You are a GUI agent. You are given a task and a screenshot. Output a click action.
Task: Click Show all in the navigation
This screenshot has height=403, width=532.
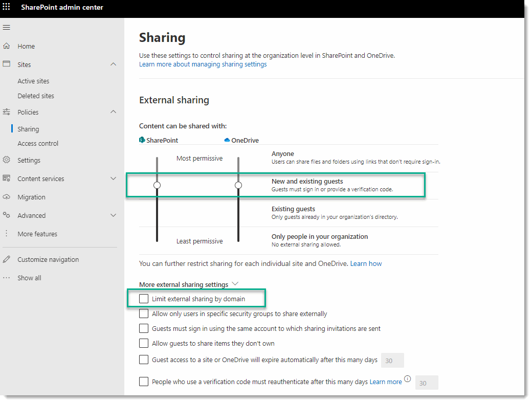pos(29,278)
